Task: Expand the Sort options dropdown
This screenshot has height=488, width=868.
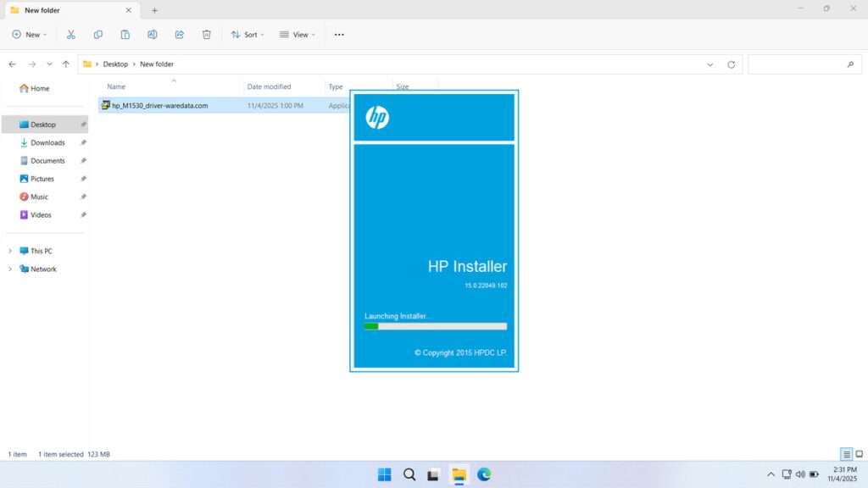Action: pyautogui.click(x=247, y=34)
